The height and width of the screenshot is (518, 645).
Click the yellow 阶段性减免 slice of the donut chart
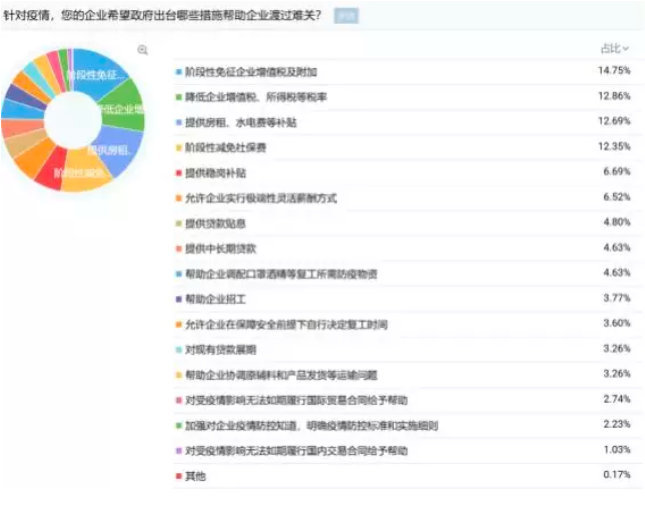pos(84,172)
